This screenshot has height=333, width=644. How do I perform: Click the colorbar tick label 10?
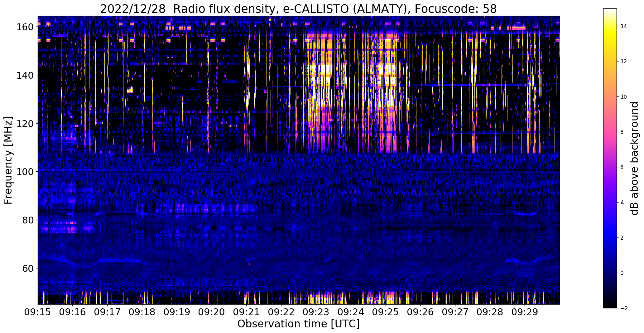tap(624, 97)
